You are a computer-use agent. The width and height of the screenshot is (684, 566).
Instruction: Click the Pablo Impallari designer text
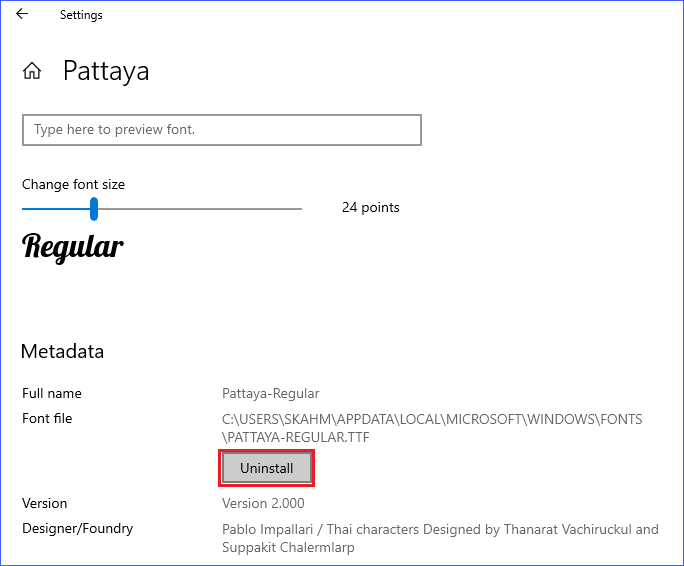point(440,538)
